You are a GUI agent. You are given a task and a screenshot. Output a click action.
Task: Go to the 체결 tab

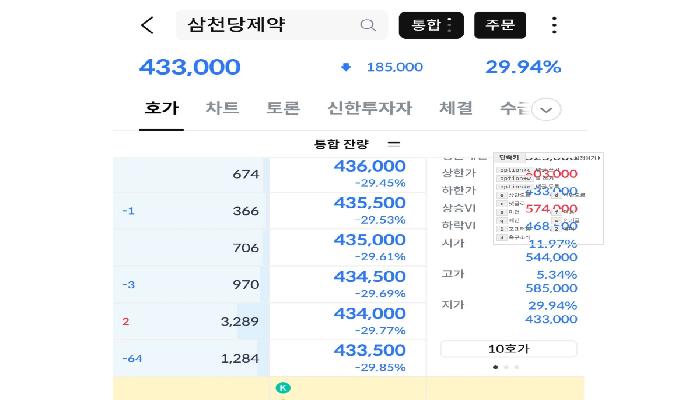point(456,108)
